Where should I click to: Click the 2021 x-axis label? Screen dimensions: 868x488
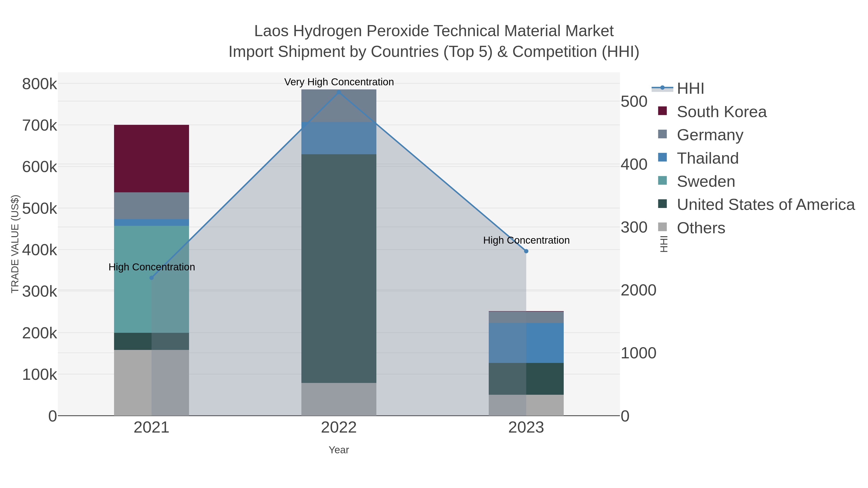[152, 428]
